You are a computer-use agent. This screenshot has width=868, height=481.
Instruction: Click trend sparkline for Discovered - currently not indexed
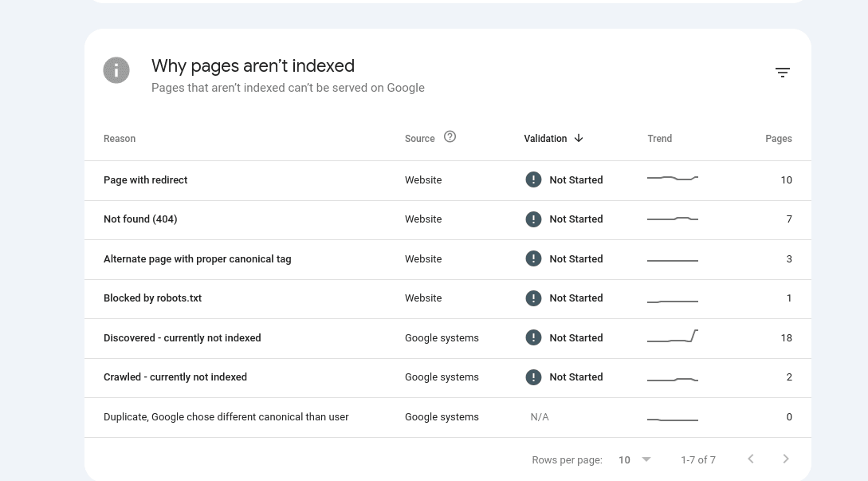(x=673, y=337)
